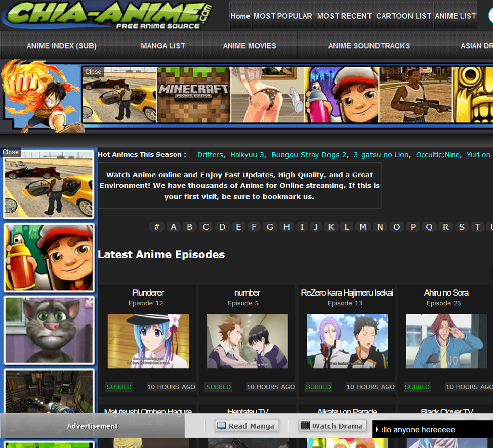
Task: Go to the CARTOON LIST page
Action: (x=403, y=16)
